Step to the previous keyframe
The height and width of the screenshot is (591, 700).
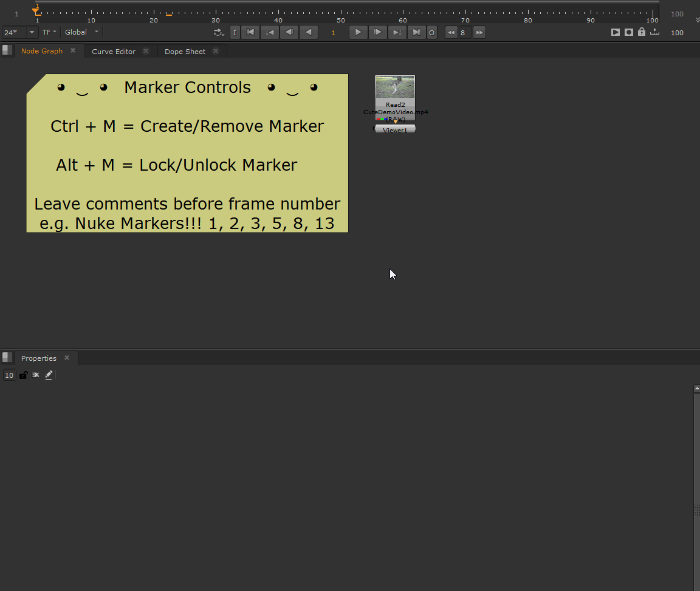click(269, 32)
